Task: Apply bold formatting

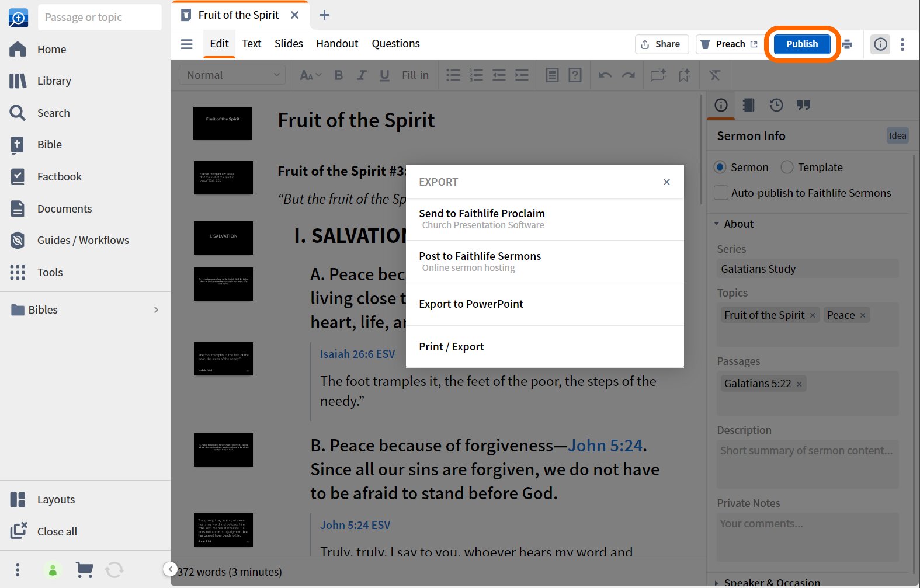Action: coord(338,75)
